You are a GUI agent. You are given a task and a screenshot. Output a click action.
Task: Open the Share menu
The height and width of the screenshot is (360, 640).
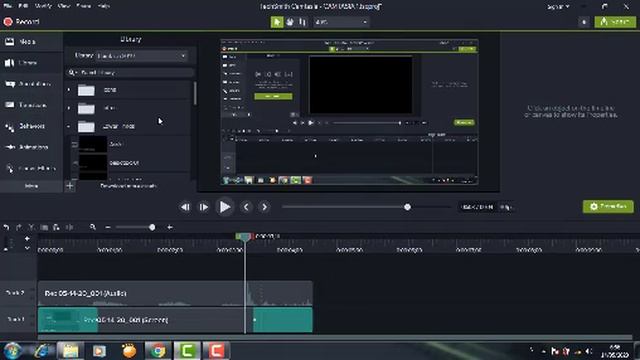(x=84, y=6)
